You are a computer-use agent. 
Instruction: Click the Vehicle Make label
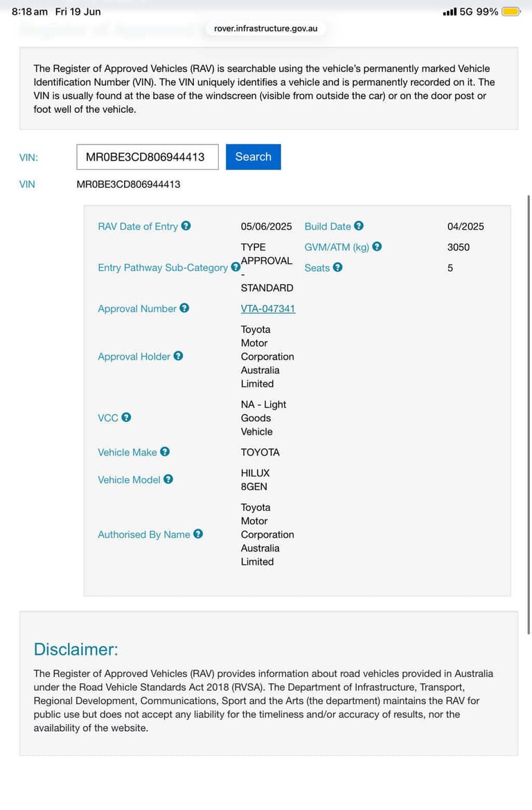click(x=127, y=452)
